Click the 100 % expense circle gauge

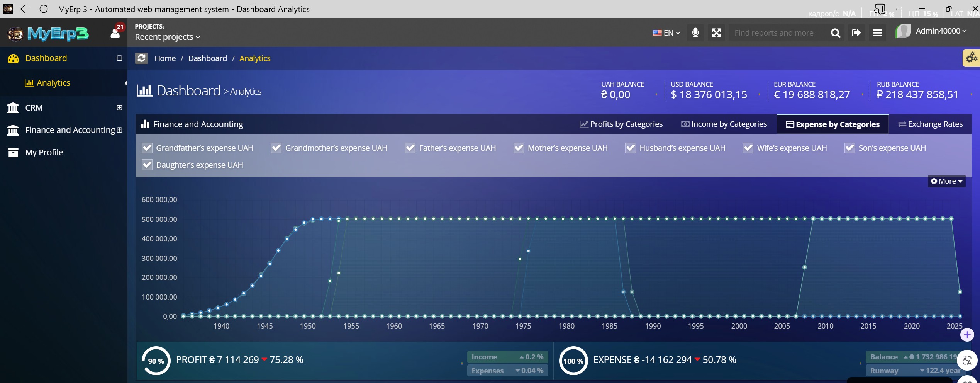pos(573,361)
